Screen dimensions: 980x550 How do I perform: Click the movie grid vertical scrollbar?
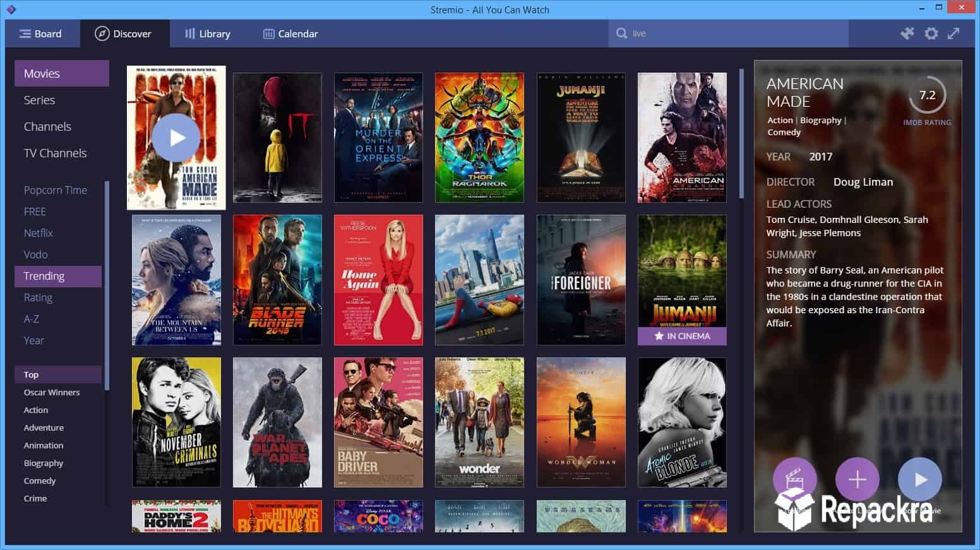741,134
